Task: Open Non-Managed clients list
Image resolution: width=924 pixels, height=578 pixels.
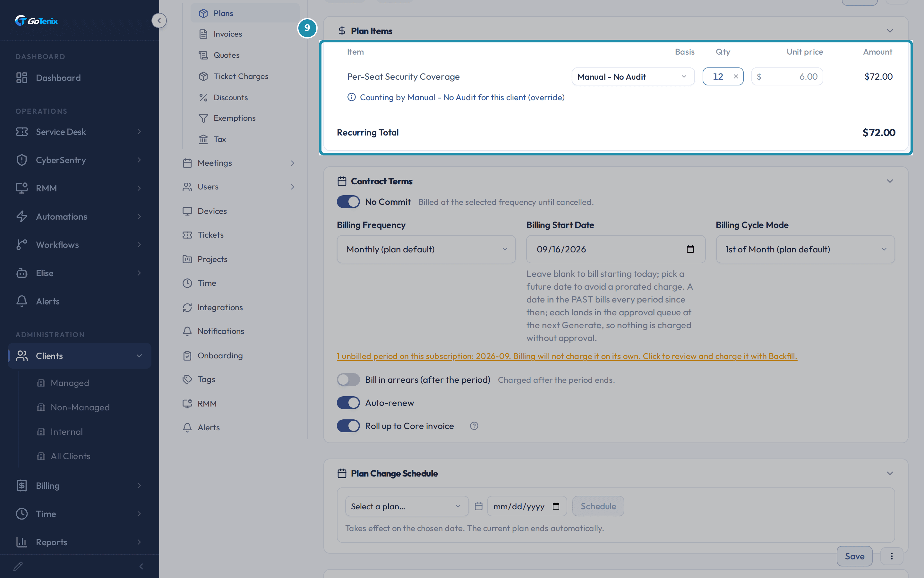Action: (80, 407)
